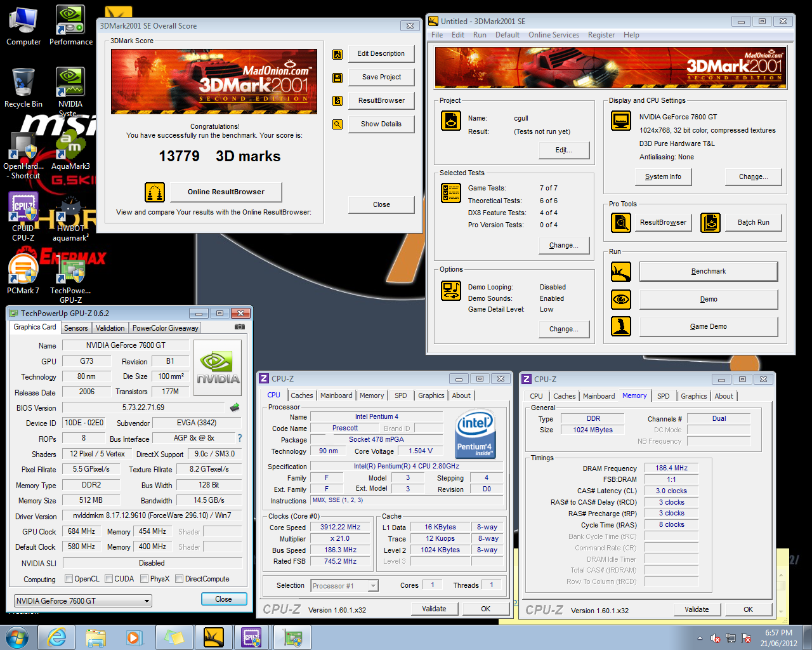Click the Benchmark run icon
The height and width of the screenshot is (650, 812).
click(x=621, y=272)
